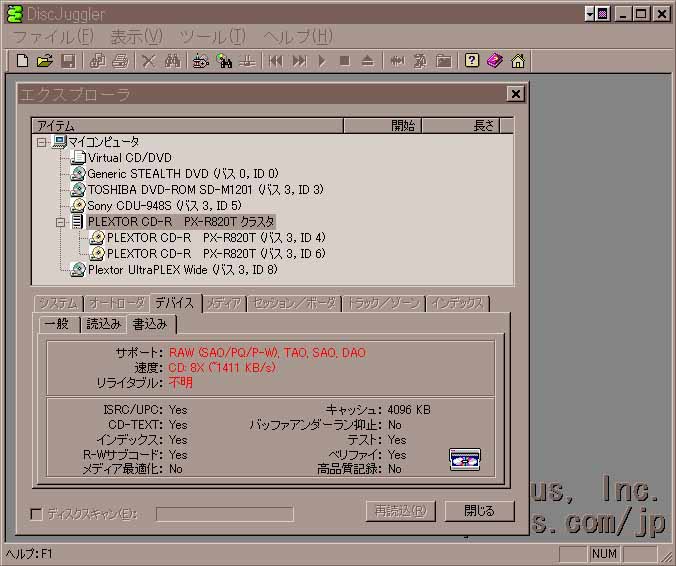Screen dimensions: 676x566
Task: Switch to the システム tab
Action: click(58, 303)
